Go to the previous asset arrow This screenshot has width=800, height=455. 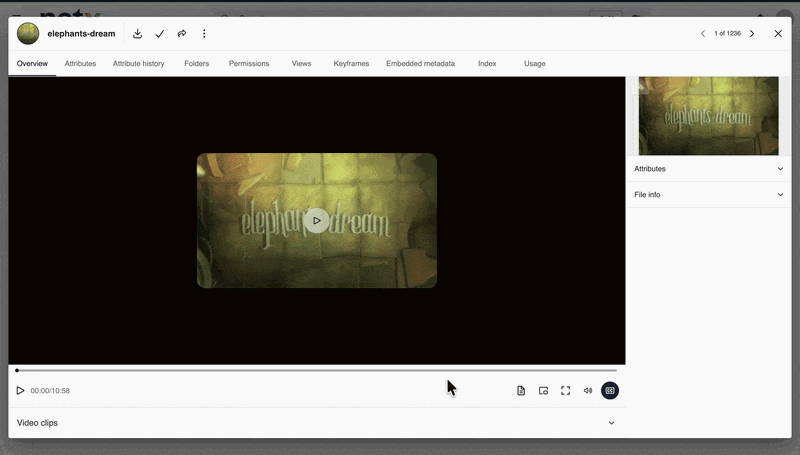coord(703,34)
